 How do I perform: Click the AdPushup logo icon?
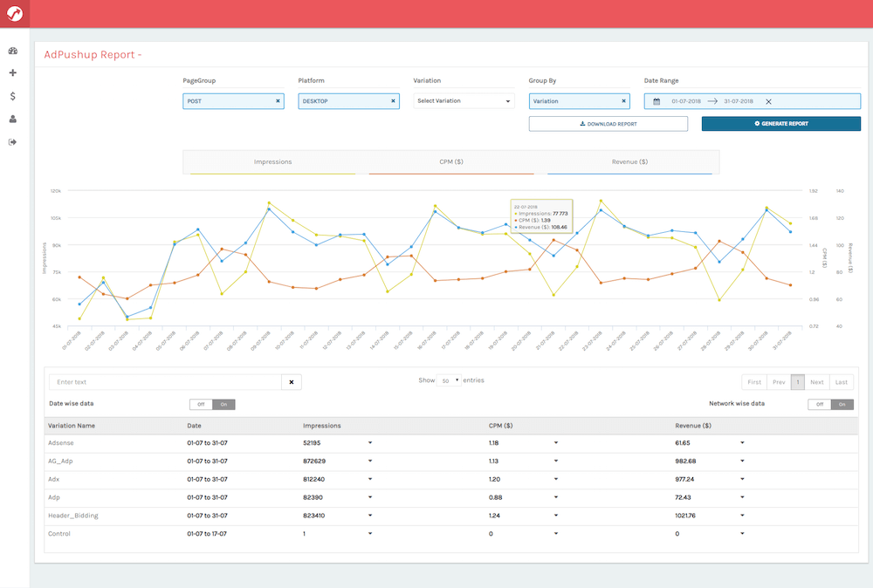point(15,13)
